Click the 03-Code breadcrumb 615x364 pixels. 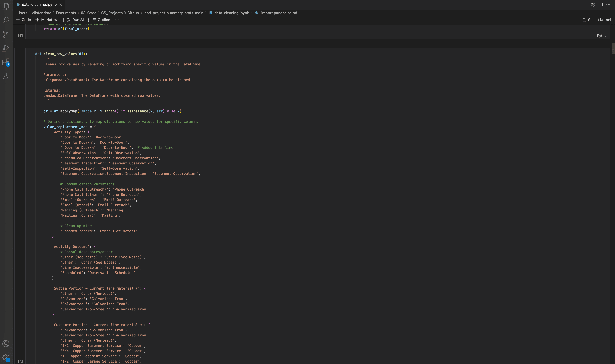pyautogui.click(x=89, y=13)
